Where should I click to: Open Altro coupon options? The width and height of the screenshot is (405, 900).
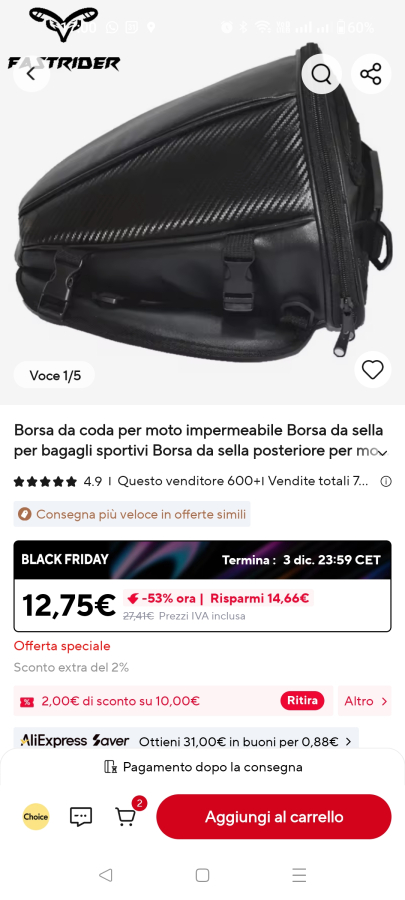[x=365, y=701]
